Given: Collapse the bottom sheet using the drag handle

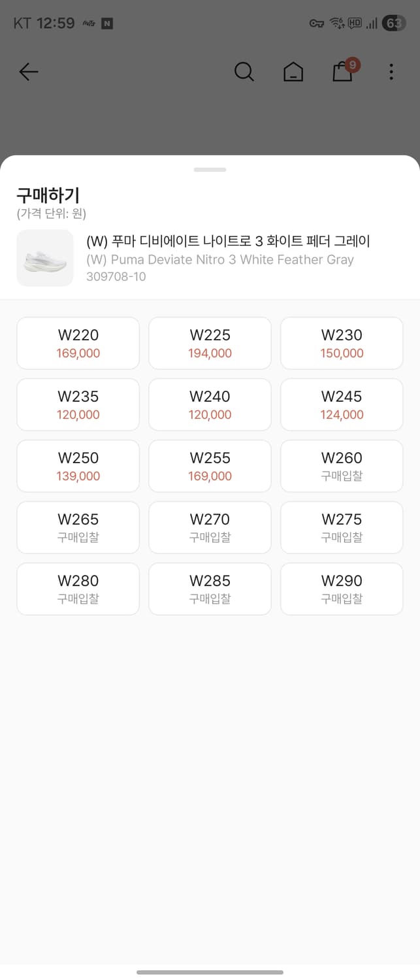Looking at the screenshot, I should click(210, 169).
